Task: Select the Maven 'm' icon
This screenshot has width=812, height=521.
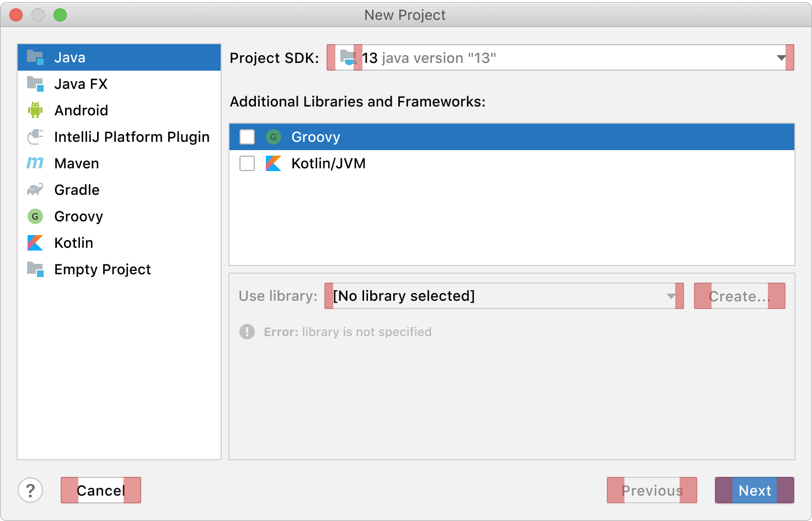Action: tap(35, 163)
